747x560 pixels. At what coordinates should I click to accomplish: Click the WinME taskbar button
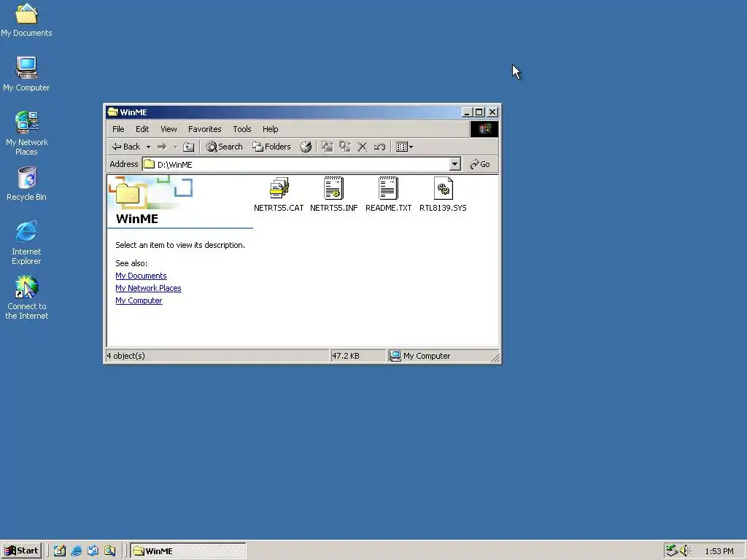188,551
